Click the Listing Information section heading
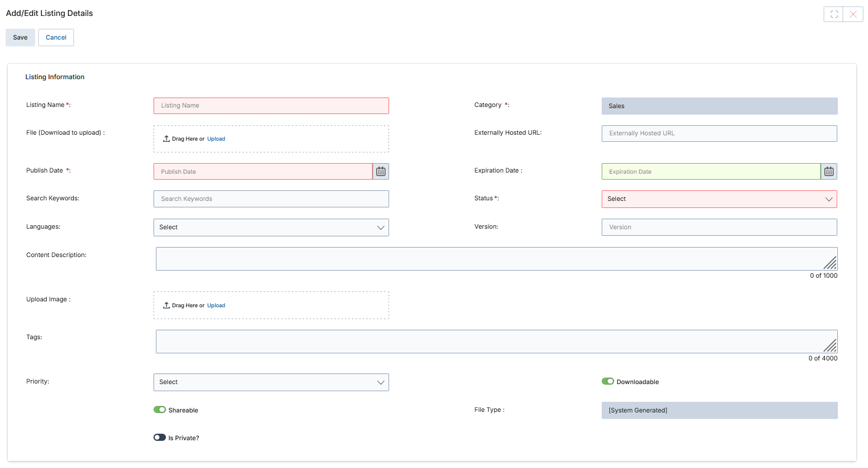868x468 pixels. click(55, 77)
